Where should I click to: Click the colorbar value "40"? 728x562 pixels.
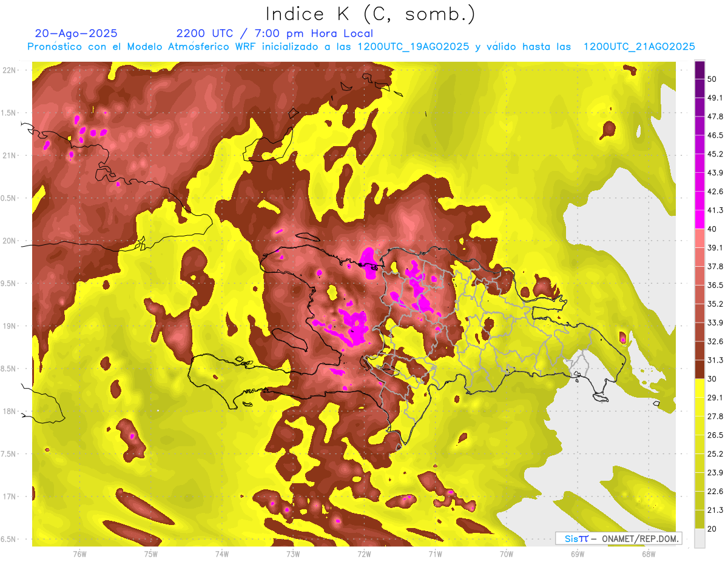712,229
